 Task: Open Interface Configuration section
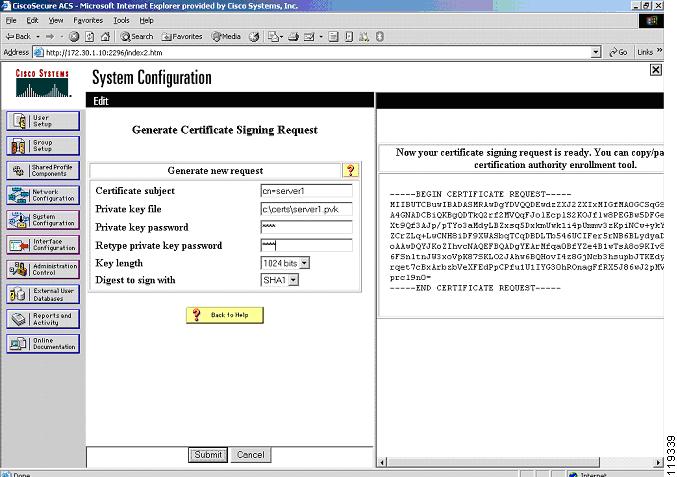(43, 245)
